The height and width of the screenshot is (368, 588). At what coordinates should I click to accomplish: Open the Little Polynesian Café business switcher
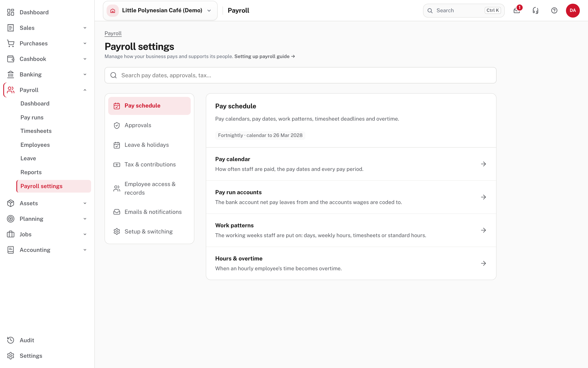(160, 10)
